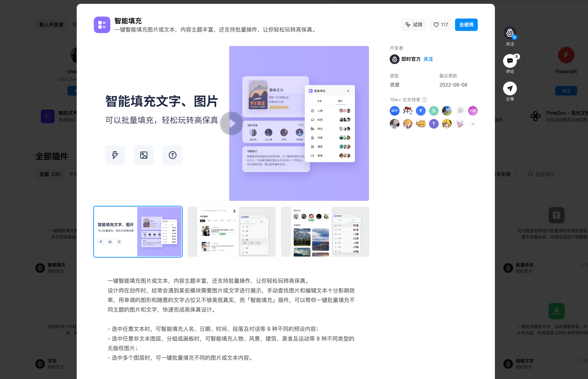The image size is (588, 379).
Task: Select the second thumbnail showing 今日看点
Action: 231,232
